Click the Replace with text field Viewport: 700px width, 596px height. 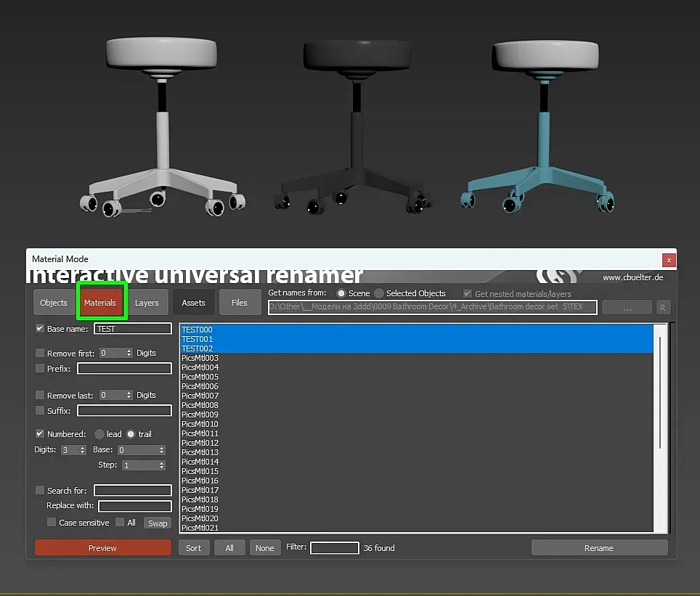click(x=135, y=506)
